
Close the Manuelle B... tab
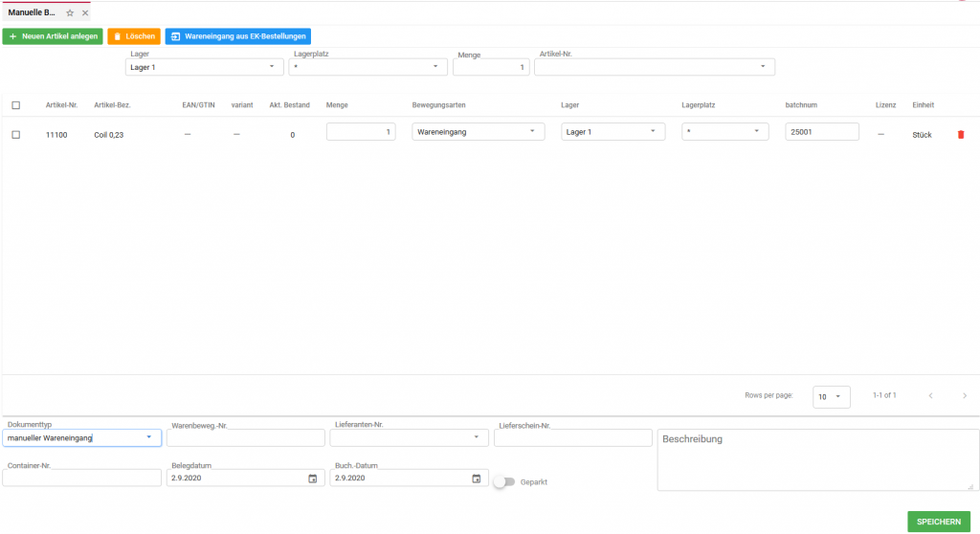85,13
